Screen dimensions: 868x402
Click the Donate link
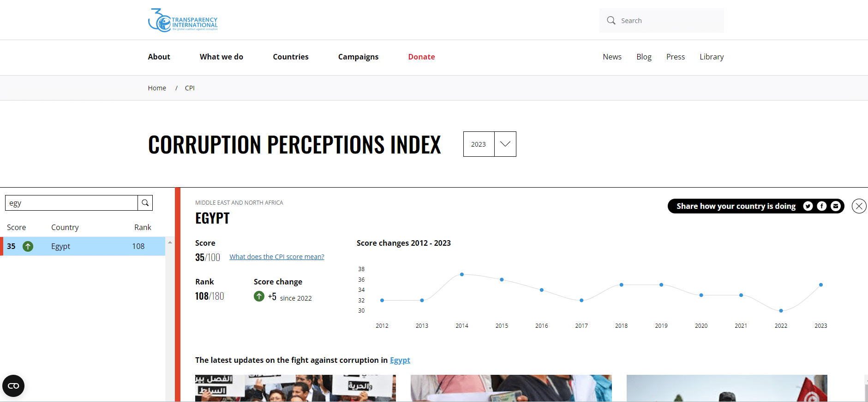[421, 57]
